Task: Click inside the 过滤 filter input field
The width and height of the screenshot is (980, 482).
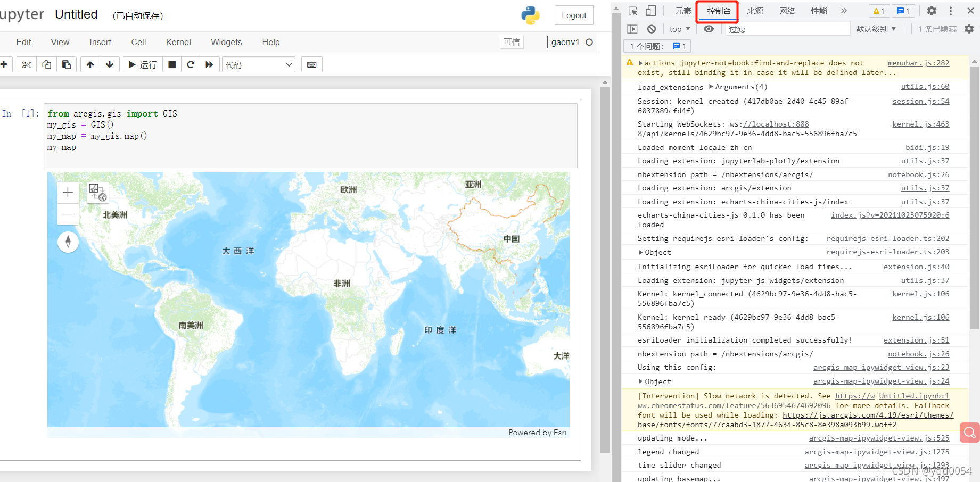Action: pos(788,29)
